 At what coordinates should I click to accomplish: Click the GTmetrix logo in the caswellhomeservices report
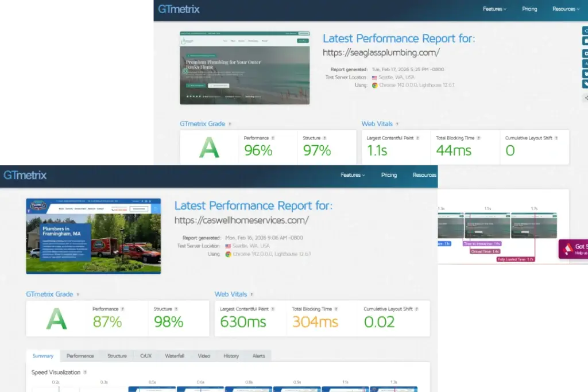[x=25, y=175]
